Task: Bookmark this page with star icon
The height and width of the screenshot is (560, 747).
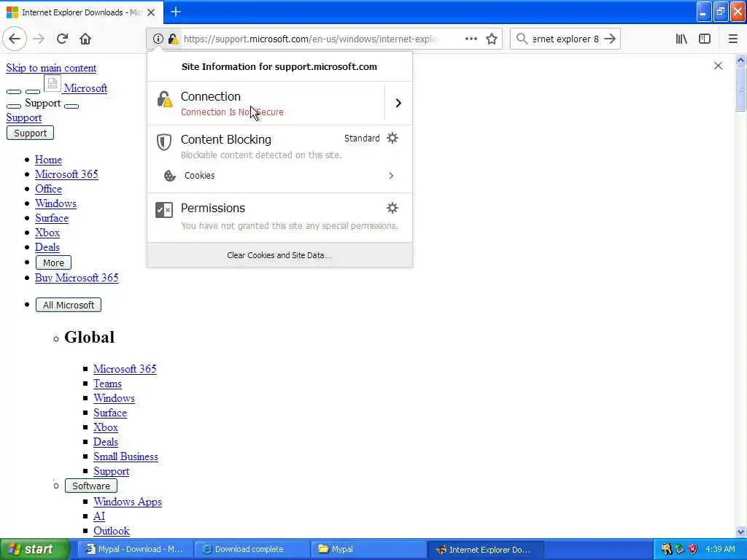Action: [x=492, y=39]
